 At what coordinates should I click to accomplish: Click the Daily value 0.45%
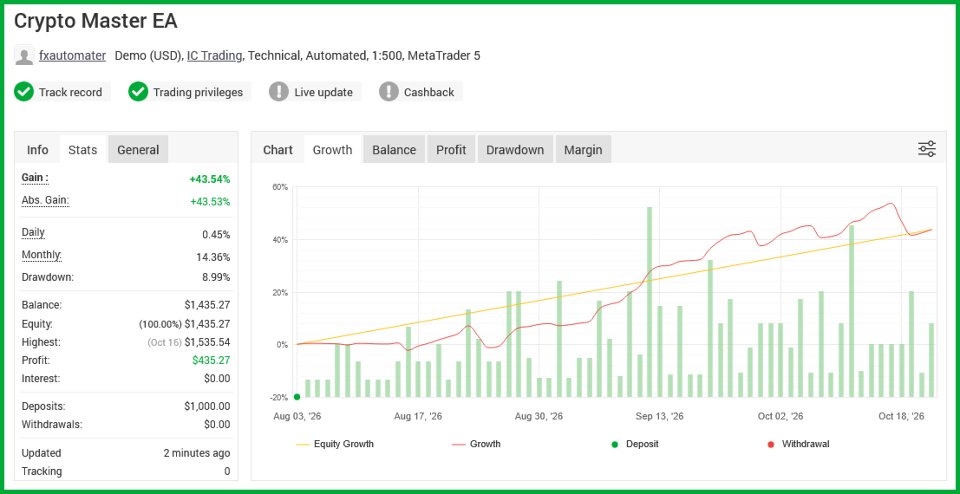tap(216, 234)
